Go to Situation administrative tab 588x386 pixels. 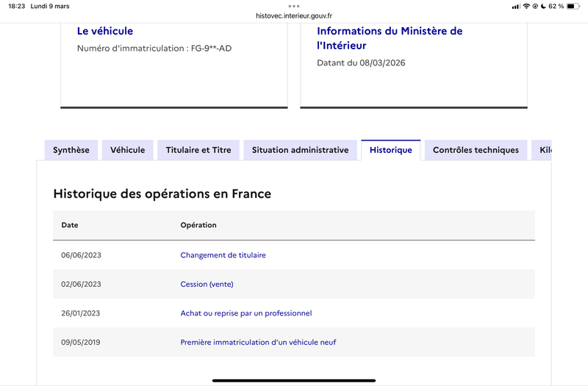point(300,150)
